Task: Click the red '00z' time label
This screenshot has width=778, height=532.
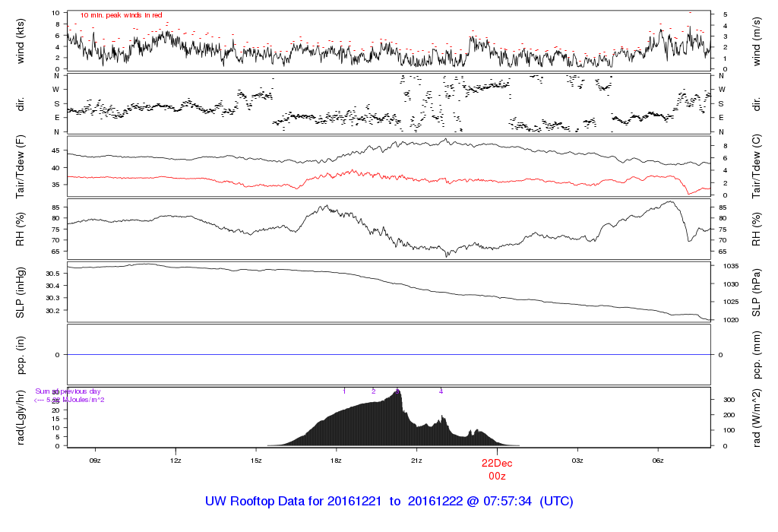Action: [497, 476]
